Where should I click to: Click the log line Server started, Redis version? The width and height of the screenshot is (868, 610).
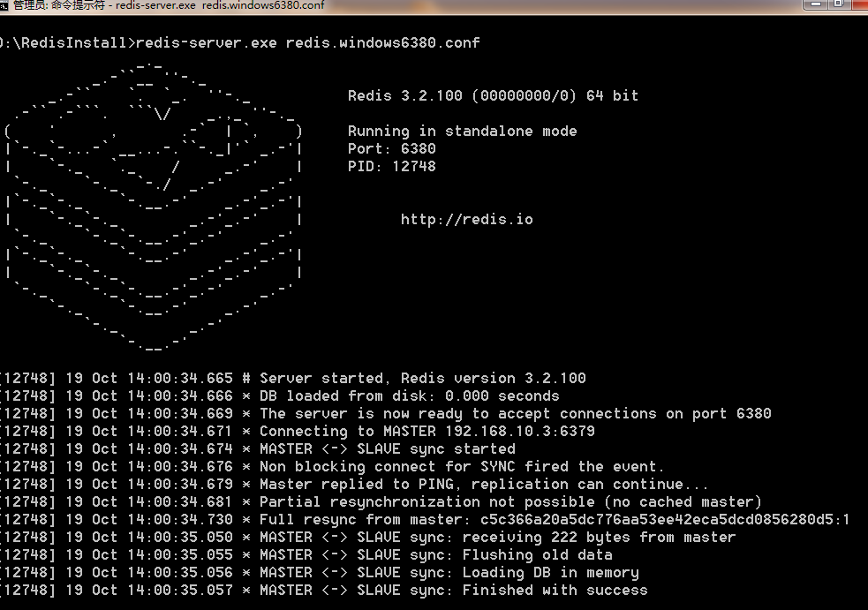pyautogui.click(x=293, y=379)
